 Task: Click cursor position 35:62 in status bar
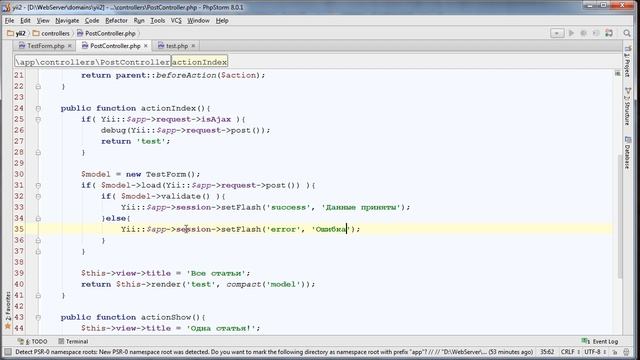pos(547,352)
